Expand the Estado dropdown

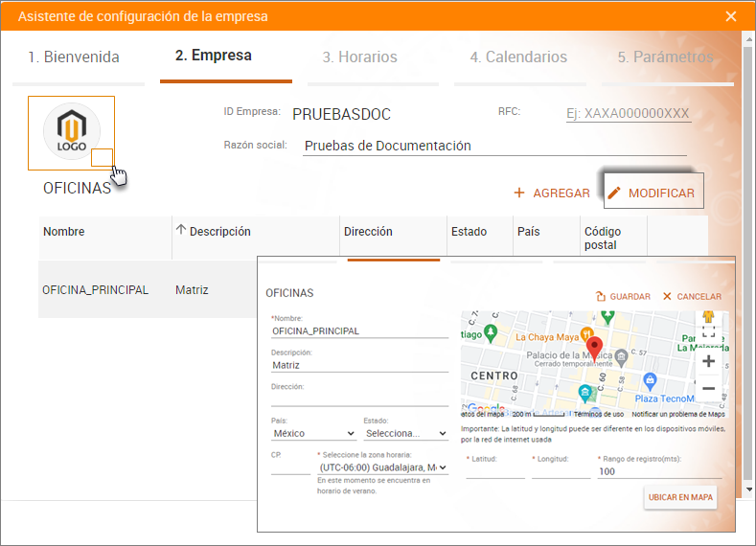pos(405,434)
